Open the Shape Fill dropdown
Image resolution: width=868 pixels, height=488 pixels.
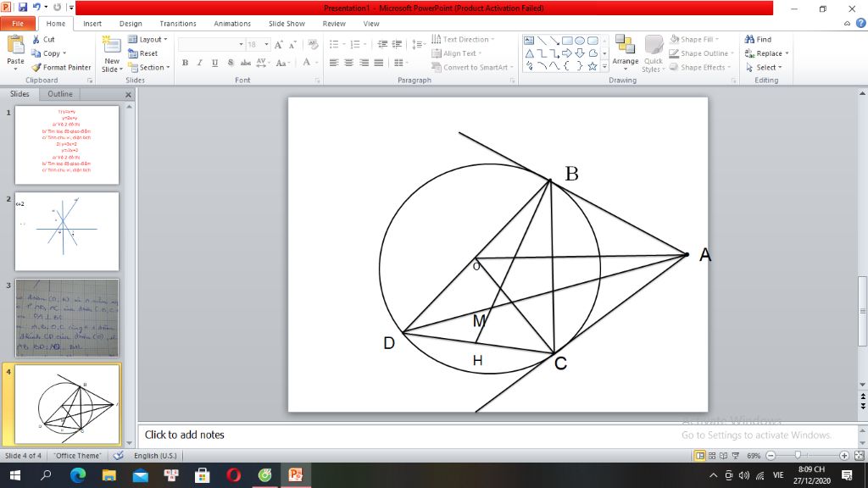694,39
